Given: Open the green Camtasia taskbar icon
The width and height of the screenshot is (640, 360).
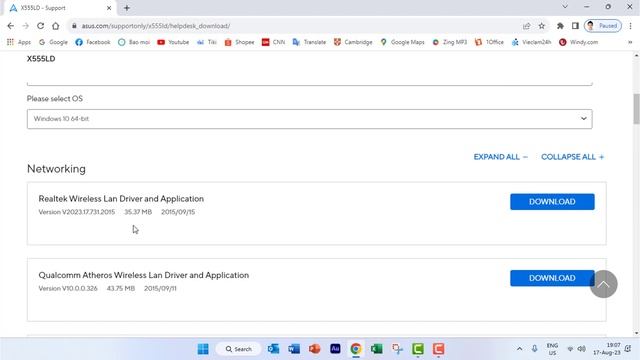Looking at the screenshot, I should (418, 349).
